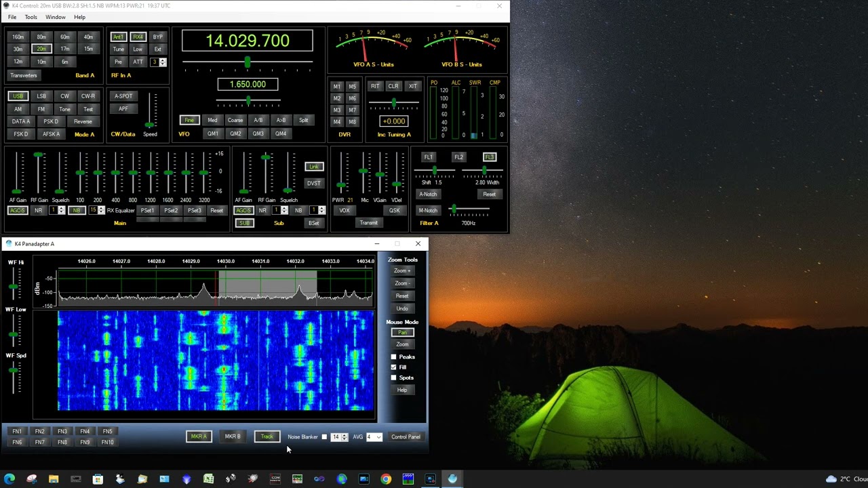Image resolution: width=868 pixels, height=488 pixels.
Task: Select DVR memory M8
Action: tap(352, 122)
